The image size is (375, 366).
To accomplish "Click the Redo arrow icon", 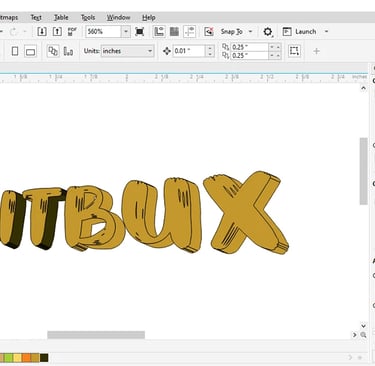I will click(13, 32).
